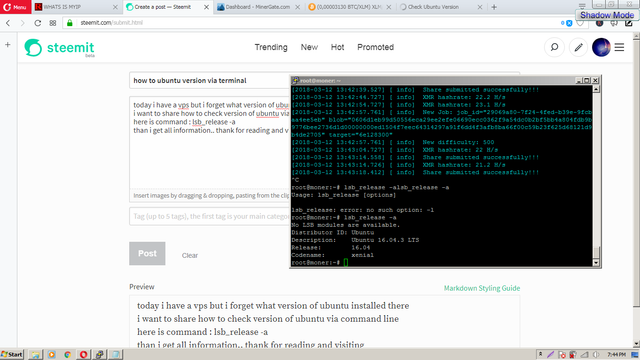Click the edit-square extension icon

pyautogui.click(x=629, y=23)
